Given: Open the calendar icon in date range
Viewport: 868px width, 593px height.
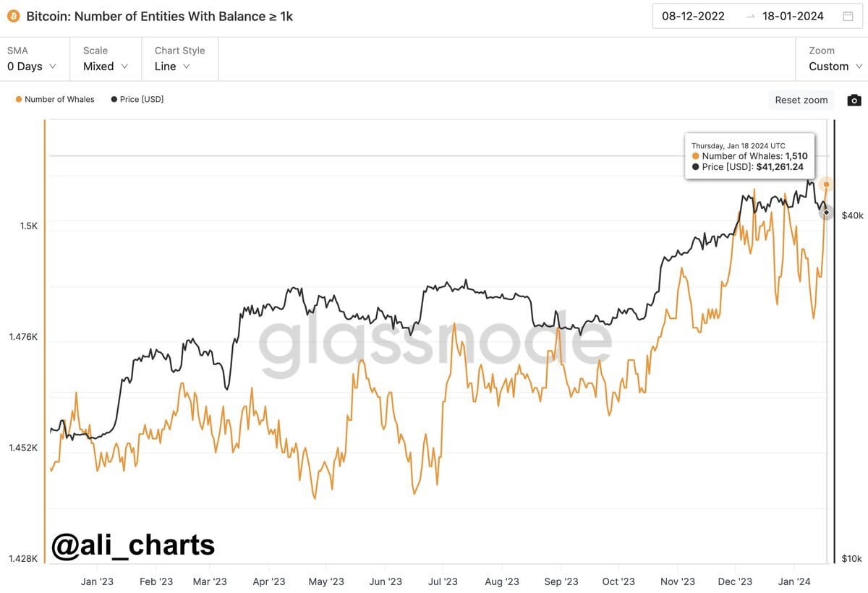Looking at the screenshot, I should [x=848, y=16].
